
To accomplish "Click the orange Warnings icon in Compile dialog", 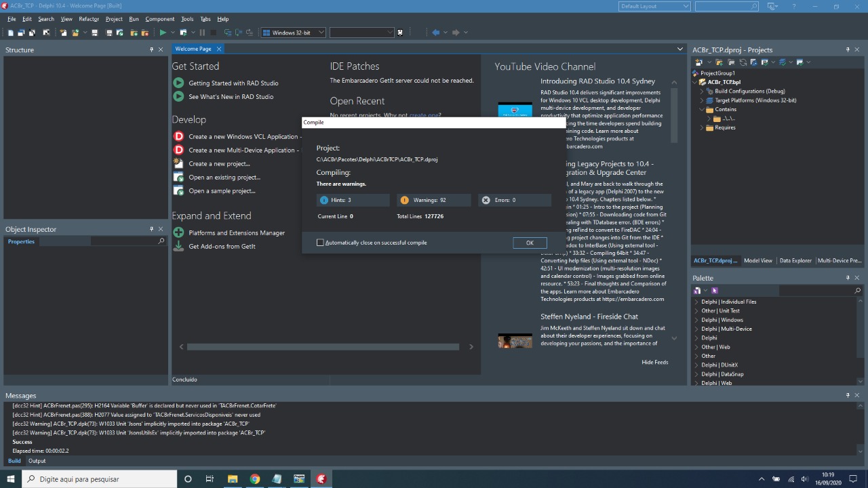I will (404, 200).
